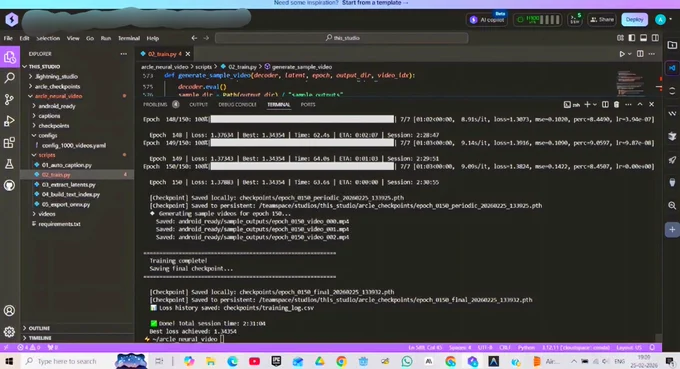Expand the TIMELINE section
This screenshot has height=369, width=680.
[39, 338]
